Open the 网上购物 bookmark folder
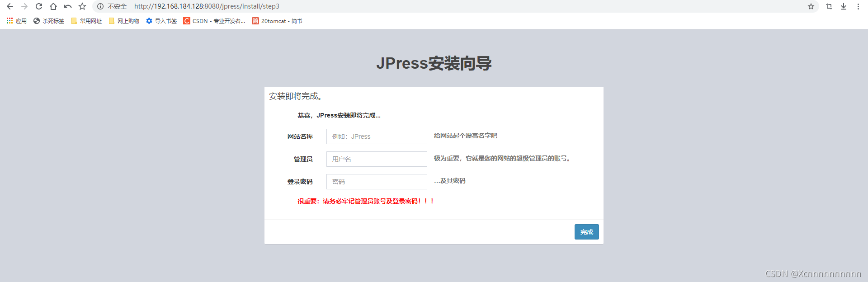 124,21
